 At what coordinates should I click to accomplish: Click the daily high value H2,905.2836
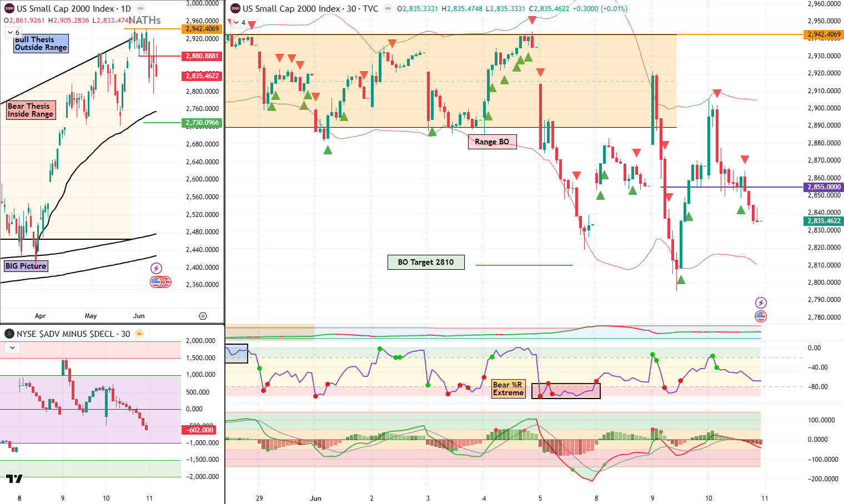point(68,21)
